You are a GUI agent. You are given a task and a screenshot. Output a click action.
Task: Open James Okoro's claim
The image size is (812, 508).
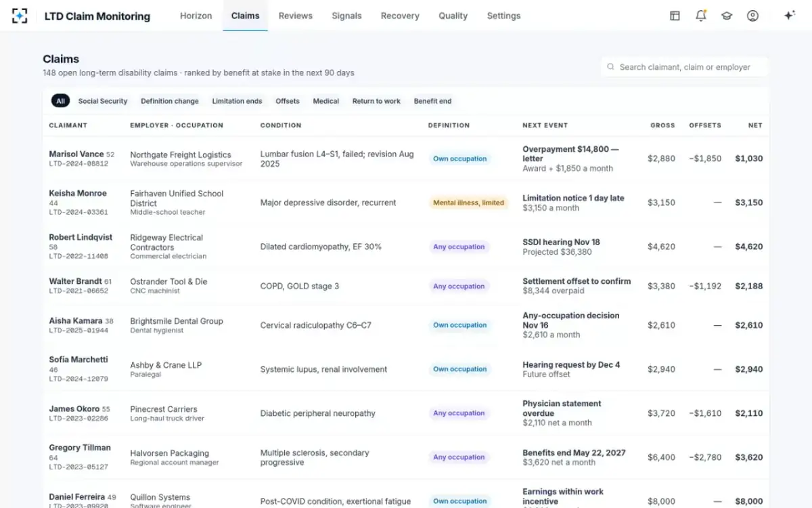74,408
